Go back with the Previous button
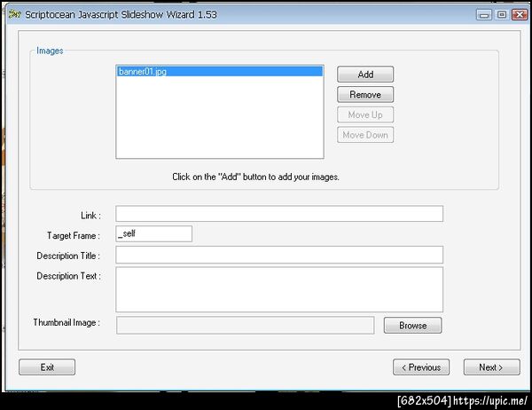The image size is (532, 410). (421, 367)
